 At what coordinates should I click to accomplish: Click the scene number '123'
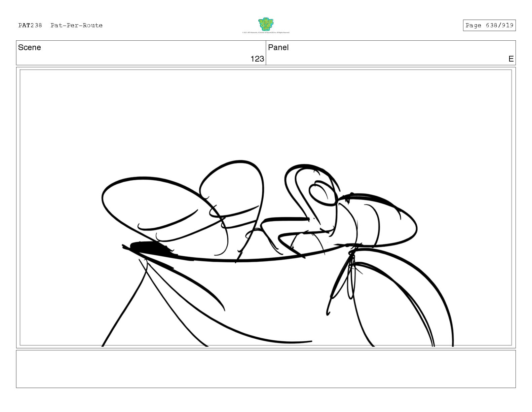pyautogui.click(x=257, y=59)
